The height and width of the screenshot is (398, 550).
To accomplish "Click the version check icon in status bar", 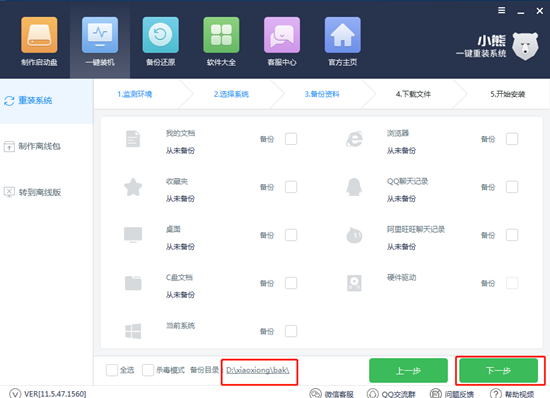I will 15,393.
